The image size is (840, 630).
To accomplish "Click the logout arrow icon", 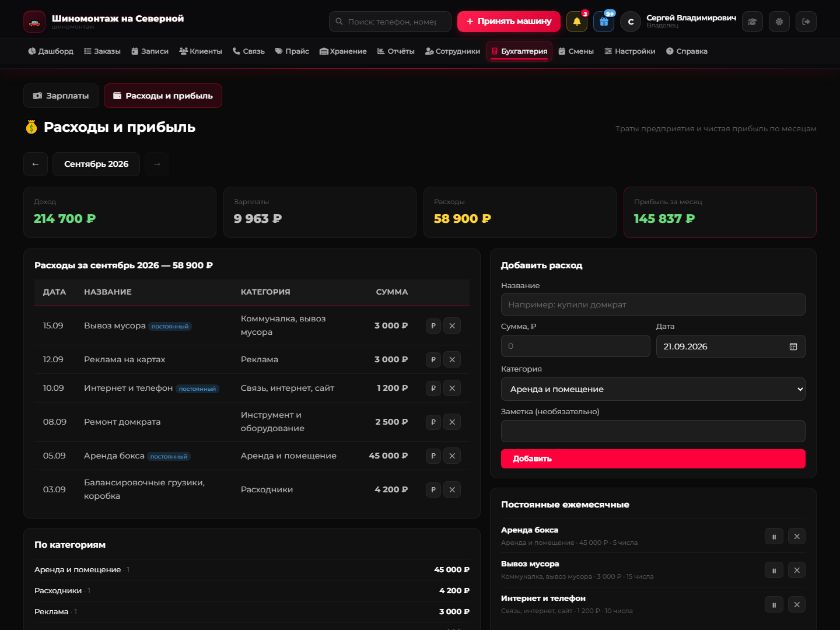I will (x=806, y=22).
